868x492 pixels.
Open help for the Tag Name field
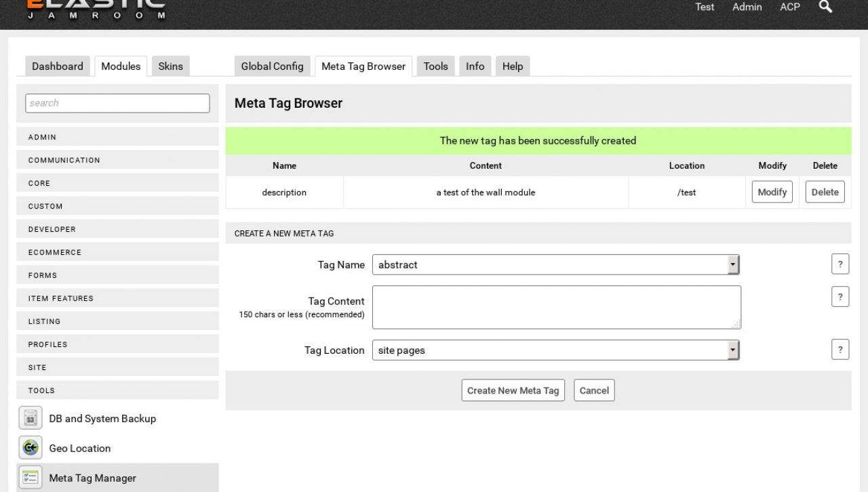coord(840,264)
